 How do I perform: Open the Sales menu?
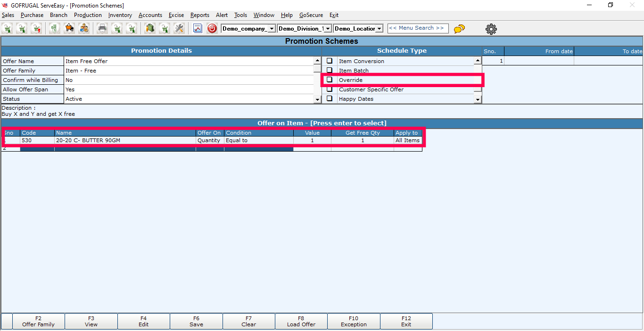pos(8,15)
